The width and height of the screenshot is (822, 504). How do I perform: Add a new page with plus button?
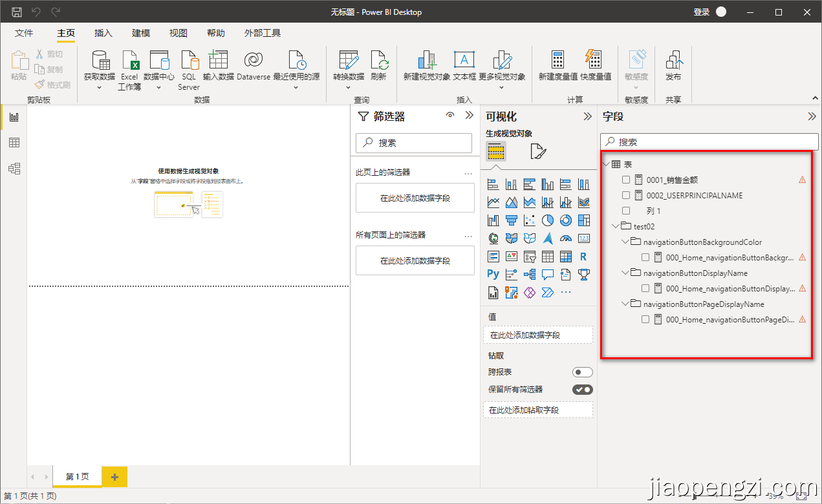(115, 477)
